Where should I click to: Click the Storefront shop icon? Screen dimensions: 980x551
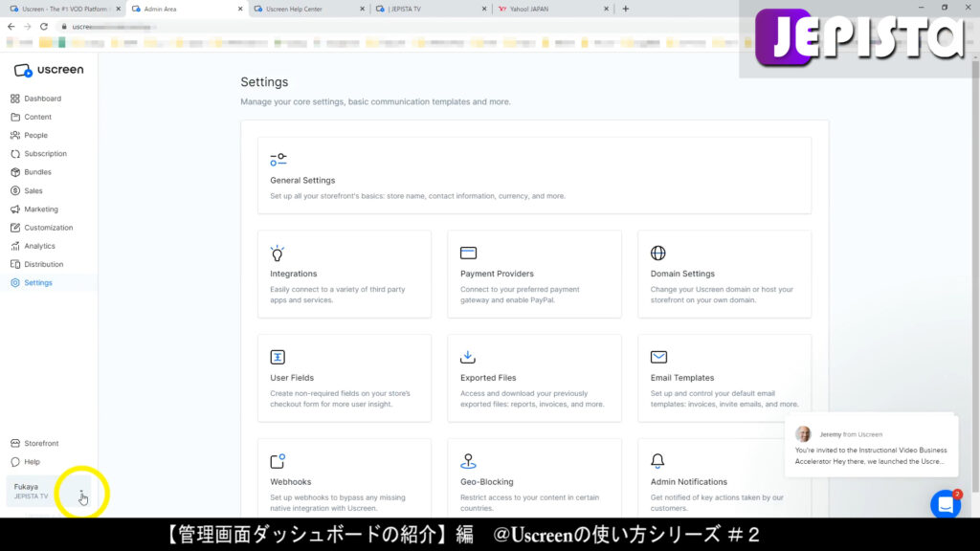[15, 444]
